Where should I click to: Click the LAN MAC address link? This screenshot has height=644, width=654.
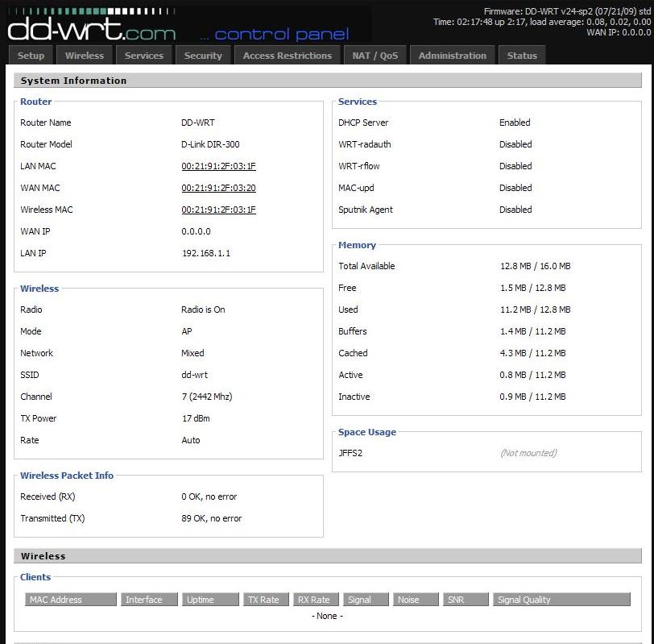tap(218, 166)
